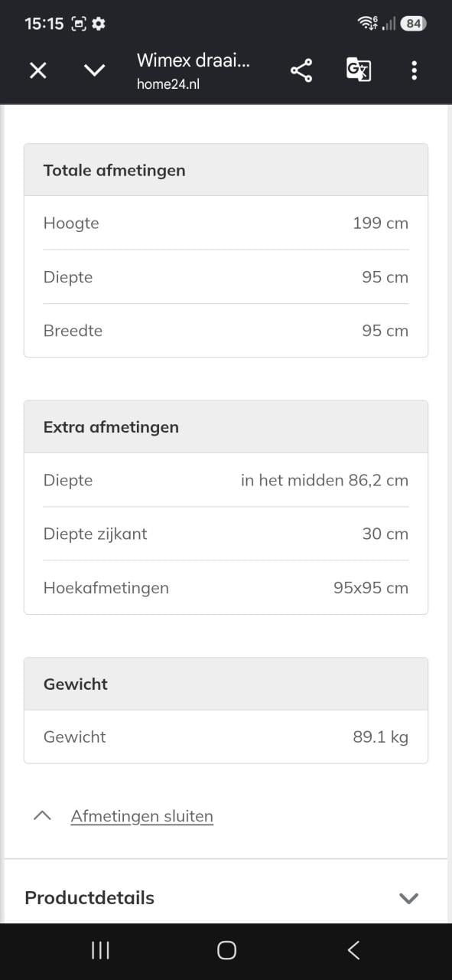Viewport: 452px width, 980px height.
Task: Tap the Android back arrow
Action: pyautogui.click(x=353, y=950)
